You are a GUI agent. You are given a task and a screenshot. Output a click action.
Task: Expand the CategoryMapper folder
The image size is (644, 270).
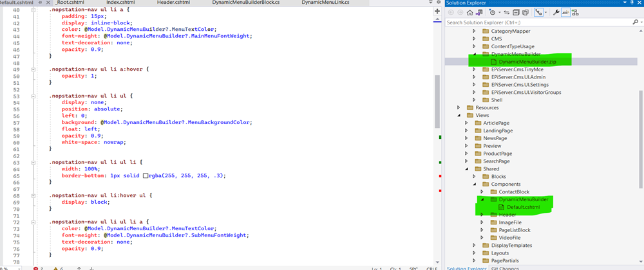coord(475,31)
